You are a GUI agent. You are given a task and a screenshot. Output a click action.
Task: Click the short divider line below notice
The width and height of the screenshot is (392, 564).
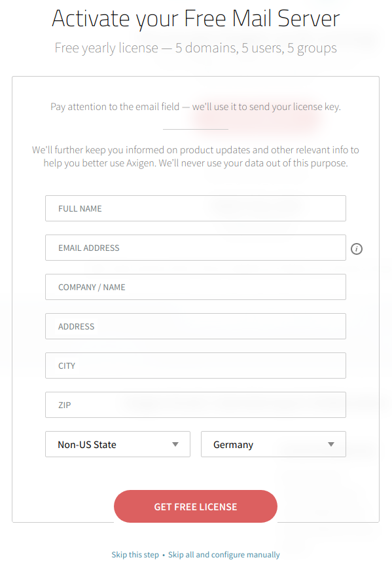196,129
